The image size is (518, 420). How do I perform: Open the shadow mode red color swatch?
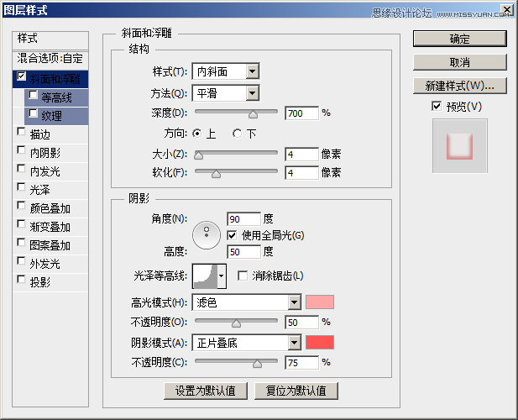[320, 343]
